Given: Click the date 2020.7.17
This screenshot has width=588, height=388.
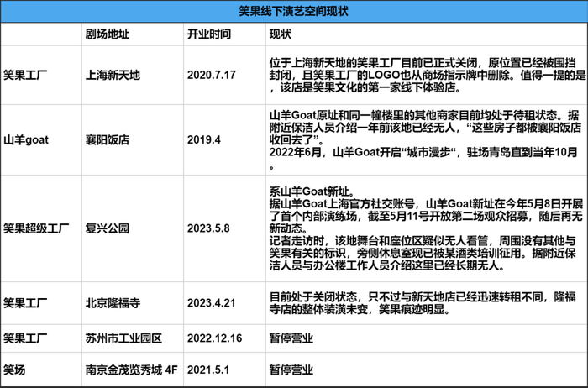Looking at the screenshot, I should point(212,75).
